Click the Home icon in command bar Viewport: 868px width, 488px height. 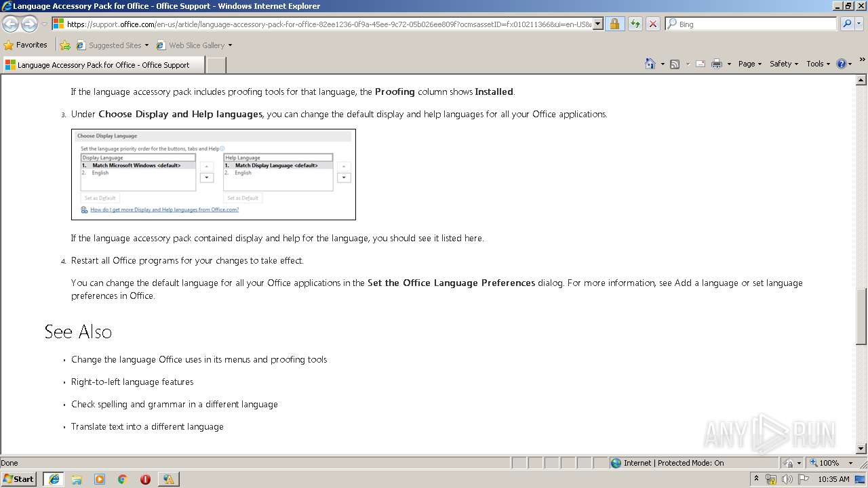click(x=650, y=64)
